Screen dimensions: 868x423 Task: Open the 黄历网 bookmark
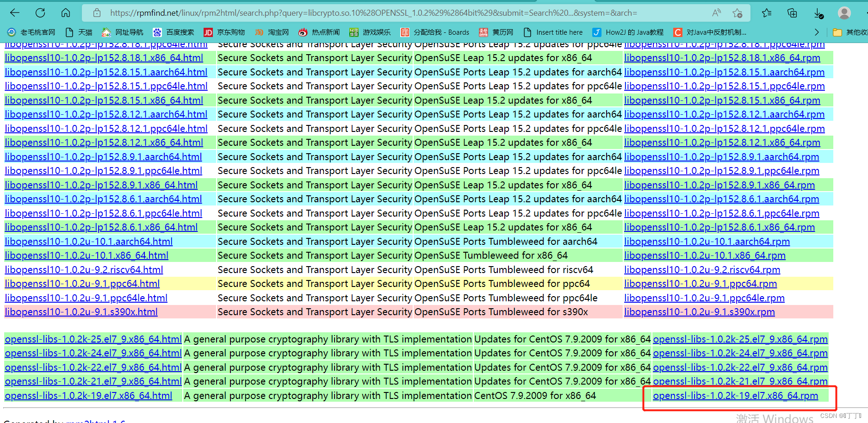tap(496, 32)
